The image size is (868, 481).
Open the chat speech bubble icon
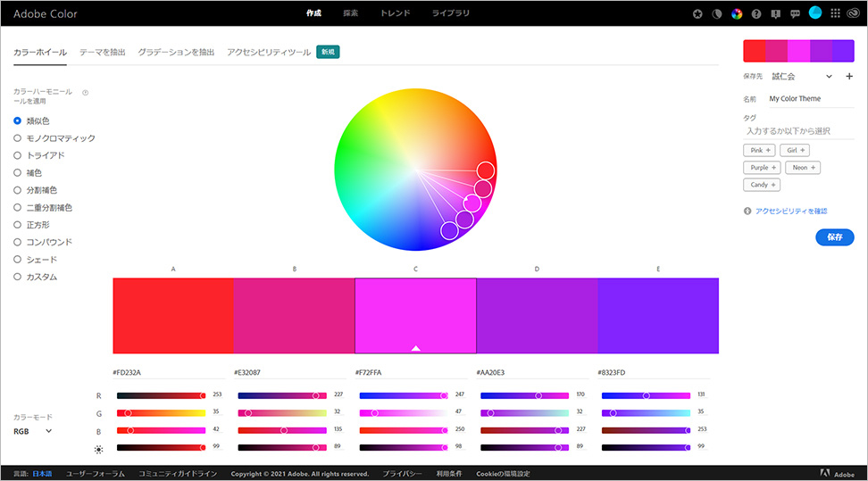(x=795, y=14)
